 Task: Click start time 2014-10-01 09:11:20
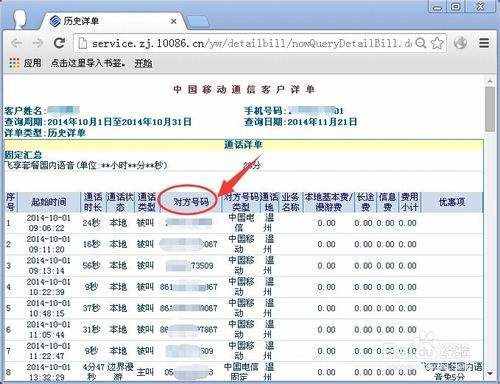[49, 244]
